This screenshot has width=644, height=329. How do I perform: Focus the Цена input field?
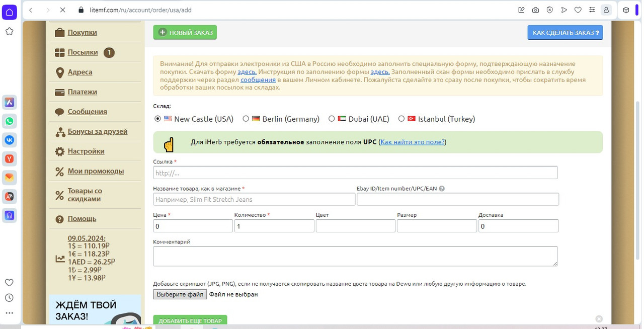193,226
